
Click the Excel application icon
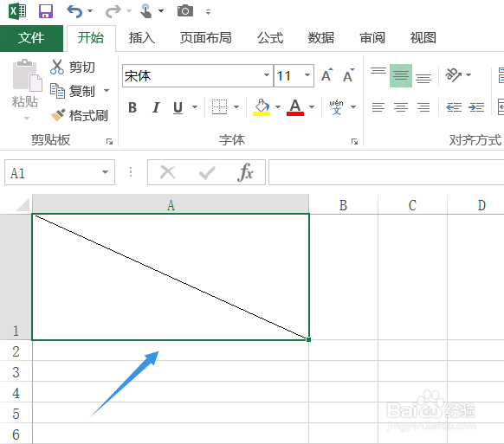point(17,11)
